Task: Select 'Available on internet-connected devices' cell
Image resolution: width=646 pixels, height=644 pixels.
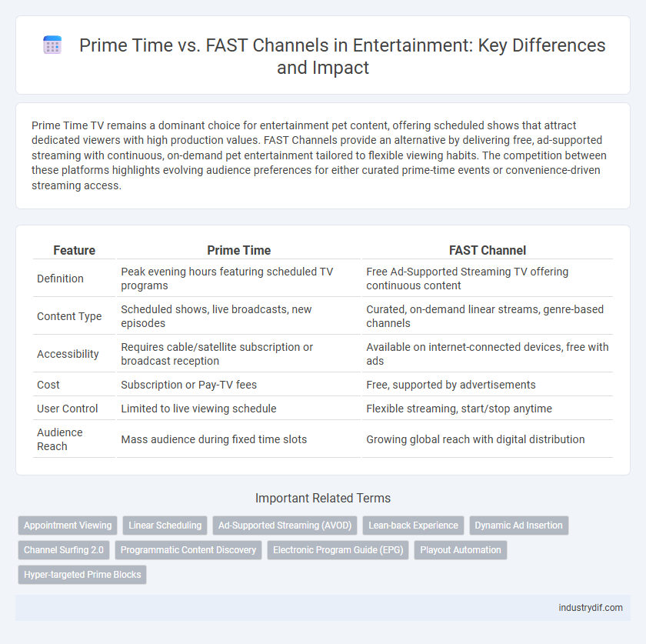Action: pos(488,354)
